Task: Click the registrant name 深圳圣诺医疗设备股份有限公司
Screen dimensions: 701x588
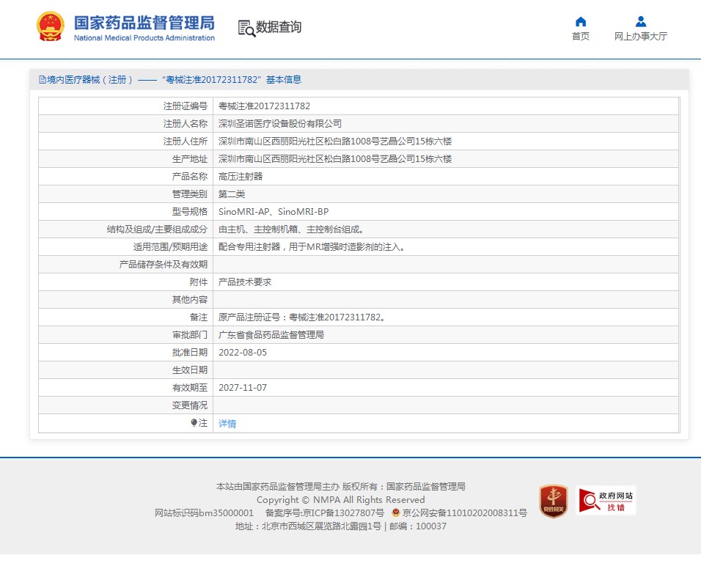Action: 280,124
